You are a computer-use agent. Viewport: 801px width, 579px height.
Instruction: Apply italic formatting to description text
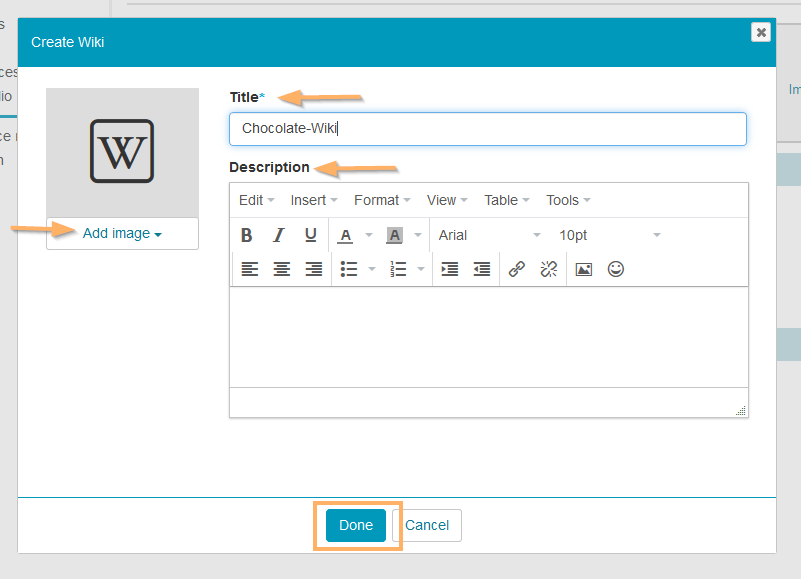click(279, 235)
